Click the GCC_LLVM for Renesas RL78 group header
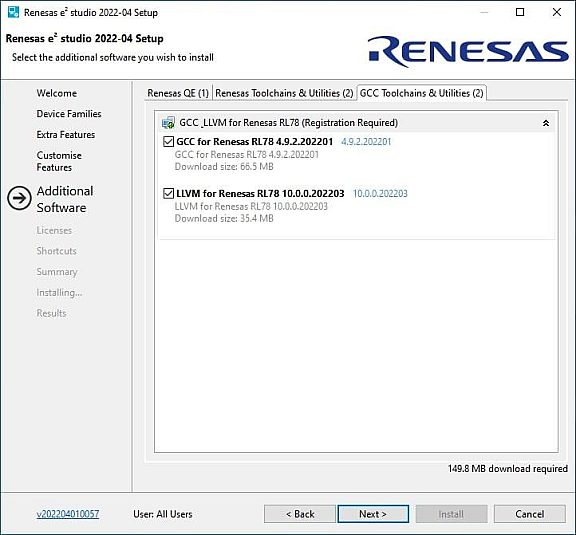The width and height of the screenshot is (576, 535). pos(356,123)
